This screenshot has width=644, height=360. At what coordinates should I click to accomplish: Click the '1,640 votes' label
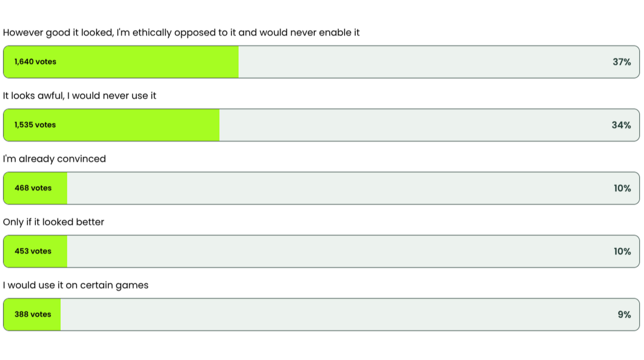tap(35, 62)
